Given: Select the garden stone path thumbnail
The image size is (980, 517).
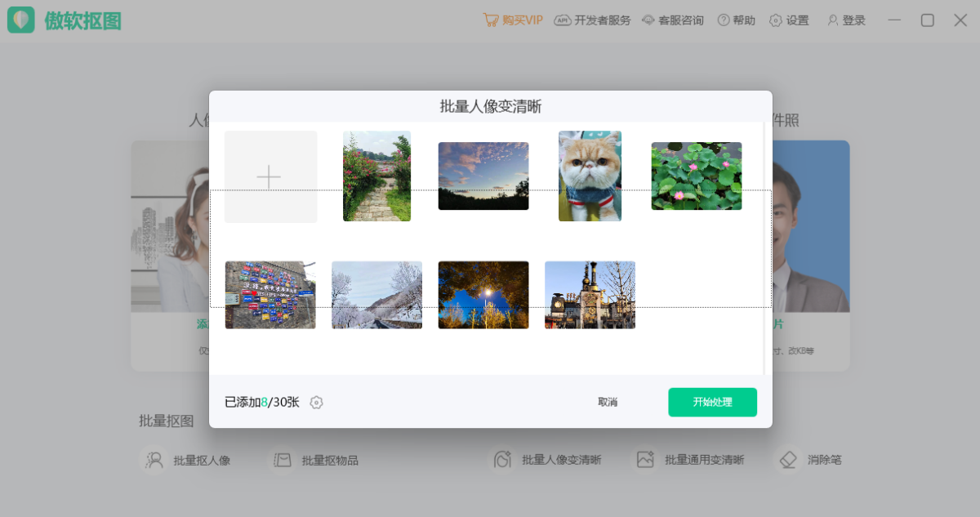Looking at the screenshot, I should click(376, 176).
